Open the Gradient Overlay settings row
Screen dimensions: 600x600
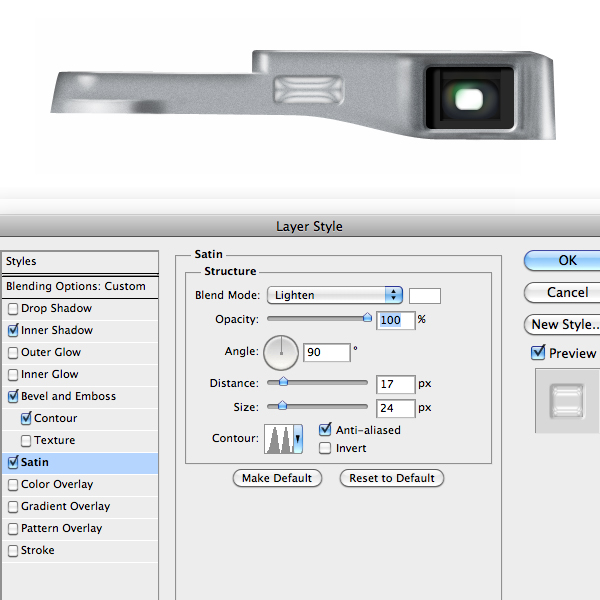pos(80,507)
